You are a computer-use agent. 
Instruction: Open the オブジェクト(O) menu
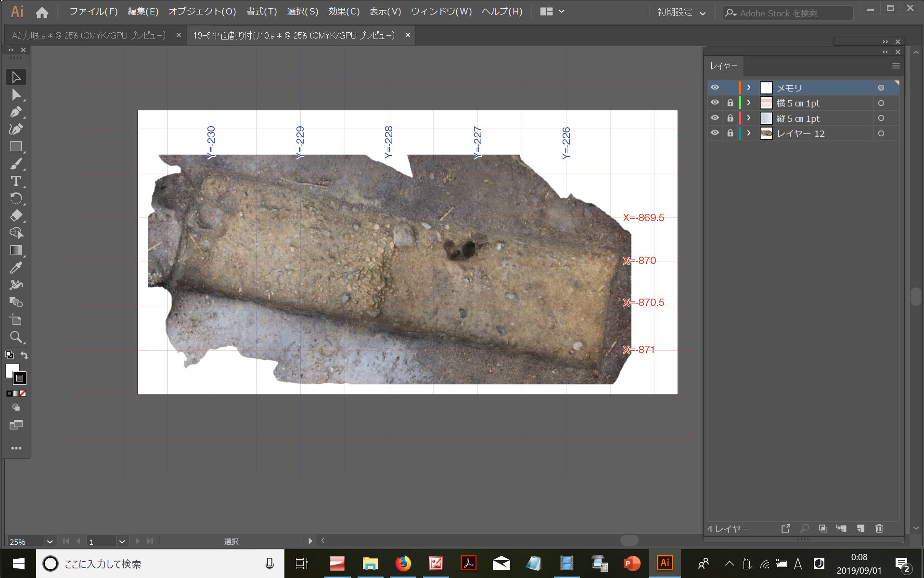point(202,12)
